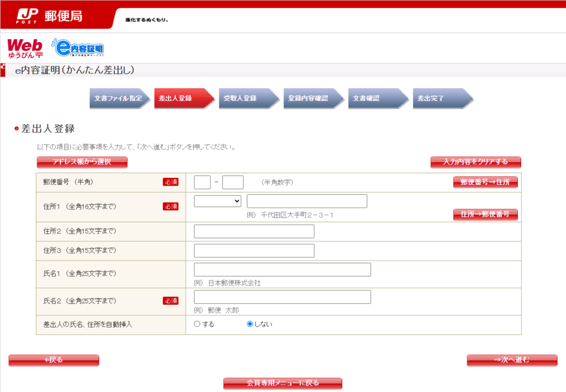566x392 pixels.
Task: Focus the 氏名2 input field
Action: click(282, 297)
